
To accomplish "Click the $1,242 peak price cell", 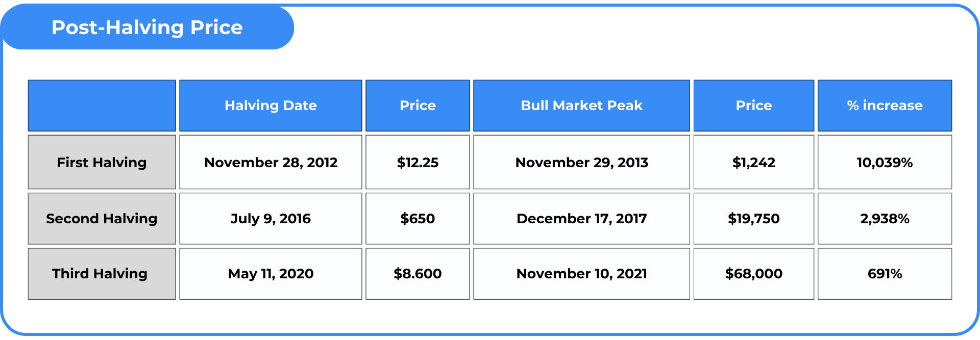I will tap(753, 162).
